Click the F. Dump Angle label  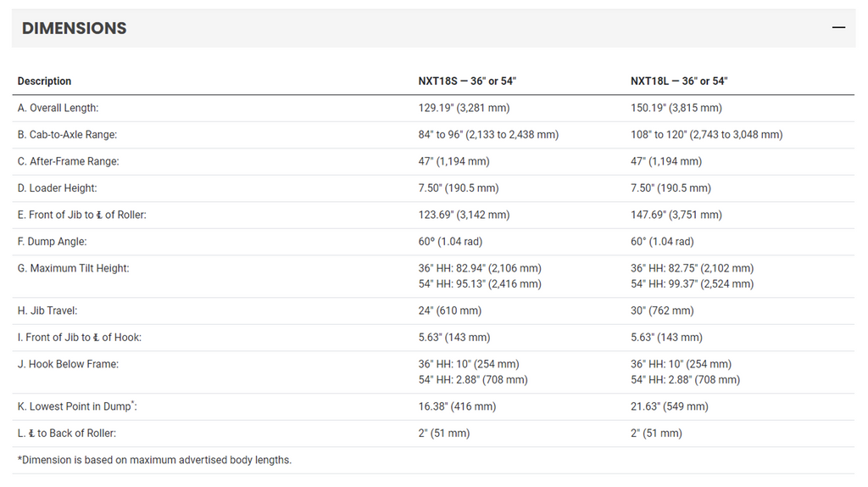point(52,242)
